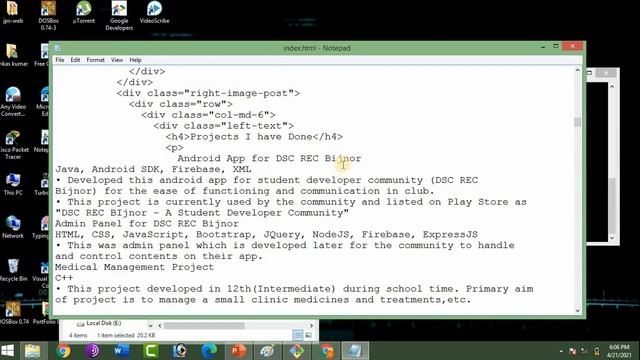This screenshot has width=640, height=360.
Task: Open the File menu in Notepad
Action: [60, 60]
